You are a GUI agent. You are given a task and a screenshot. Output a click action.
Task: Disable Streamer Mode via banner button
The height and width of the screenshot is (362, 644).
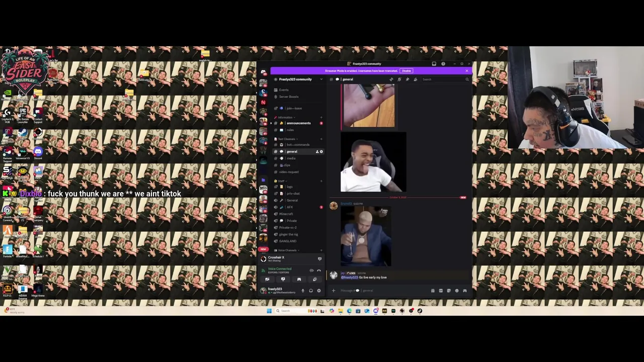click(407, 71)
